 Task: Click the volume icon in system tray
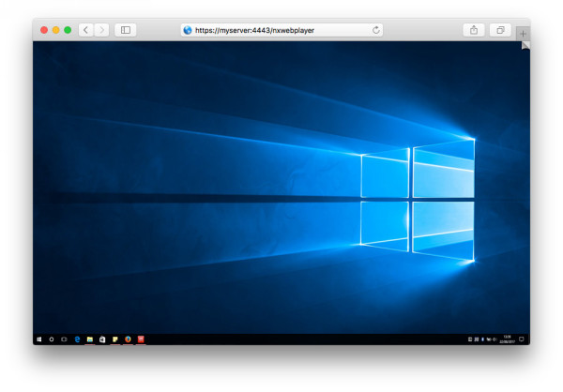pyautogui.click(x=495, y=339)
